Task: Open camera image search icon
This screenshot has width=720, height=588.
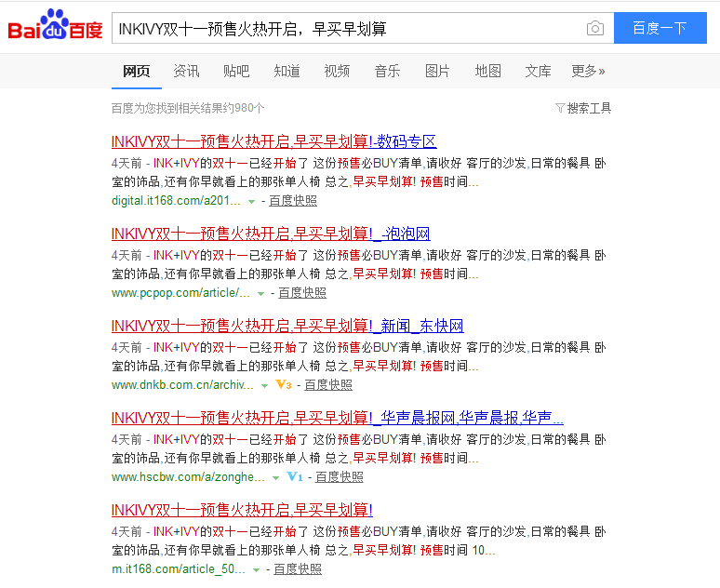Action: [595, 29]
